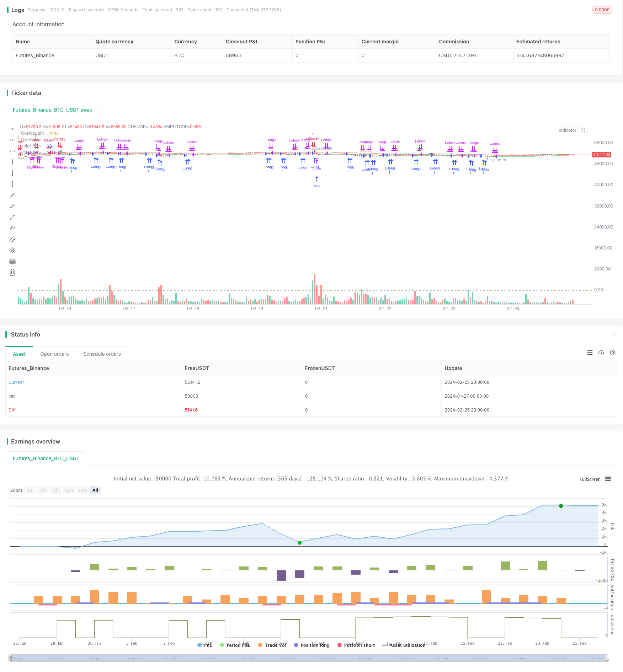Choose the Fibonacci horizontal lines tool
The width and height of the screenshot is (623, 672).
pos(12,261)
